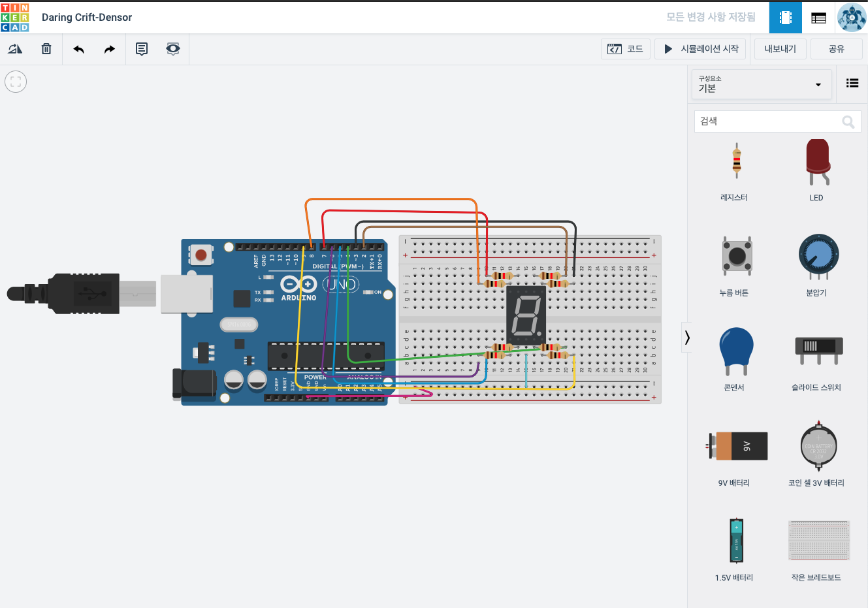Viewport: 868px width, 608px height.
Task: Switch to circuit view icon
Action: pos(786,18)
